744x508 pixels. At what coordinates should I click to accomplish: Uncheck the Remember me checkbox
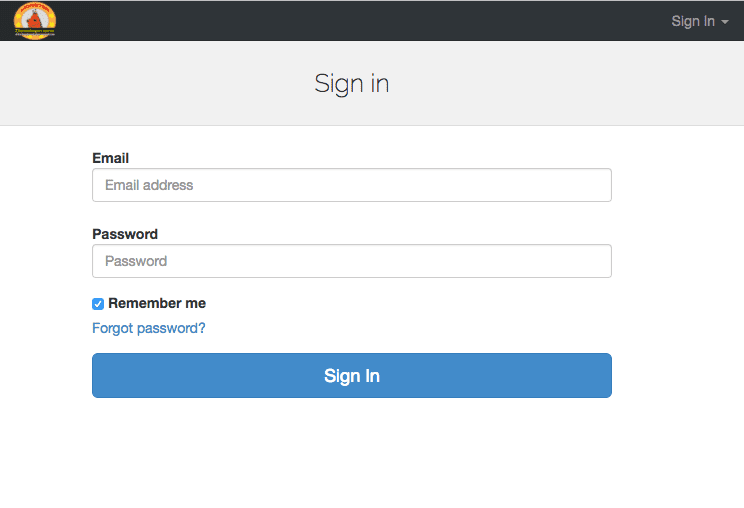point(98,304)
